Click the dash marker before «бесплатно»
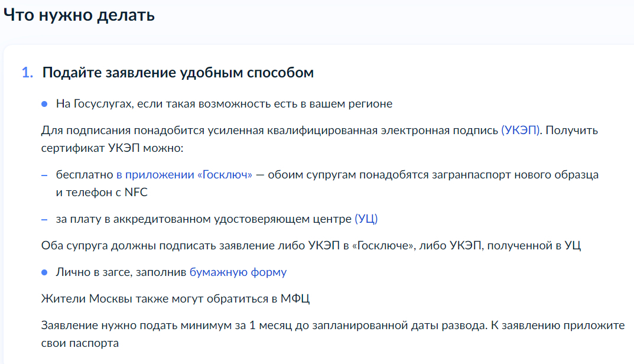 pos(44,175)
